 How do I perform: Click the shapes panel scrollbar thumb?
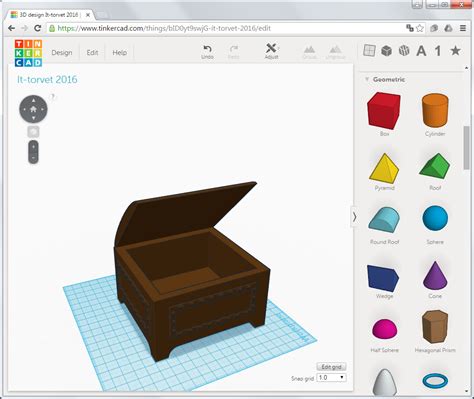click(467, 148)
